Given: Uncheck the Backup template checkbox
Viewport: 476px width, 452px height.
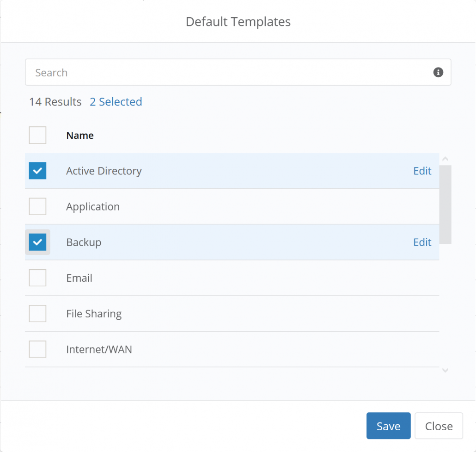Looking at the screenshot, I should click(37, 242).
